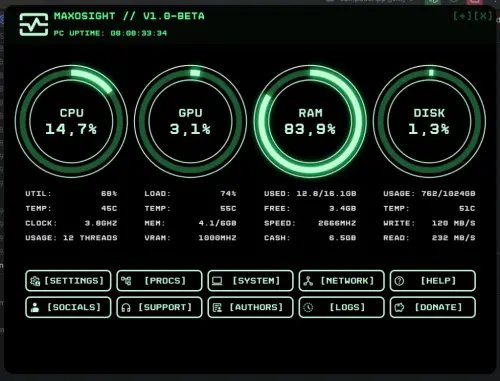Click the RAM usage ring gauge
The height and width of the screenshot is (381, 500).
[x=310, y=121]
